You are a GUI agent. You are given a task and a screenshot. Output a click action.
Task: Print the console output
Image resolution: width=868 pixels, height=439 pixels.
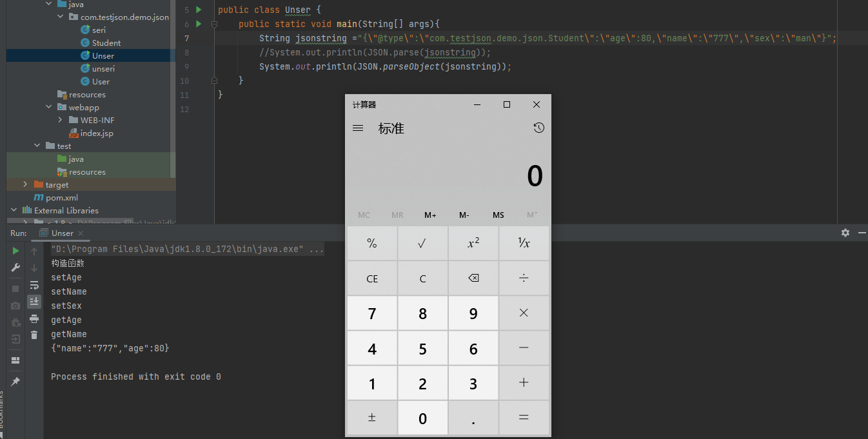point(34,318)
